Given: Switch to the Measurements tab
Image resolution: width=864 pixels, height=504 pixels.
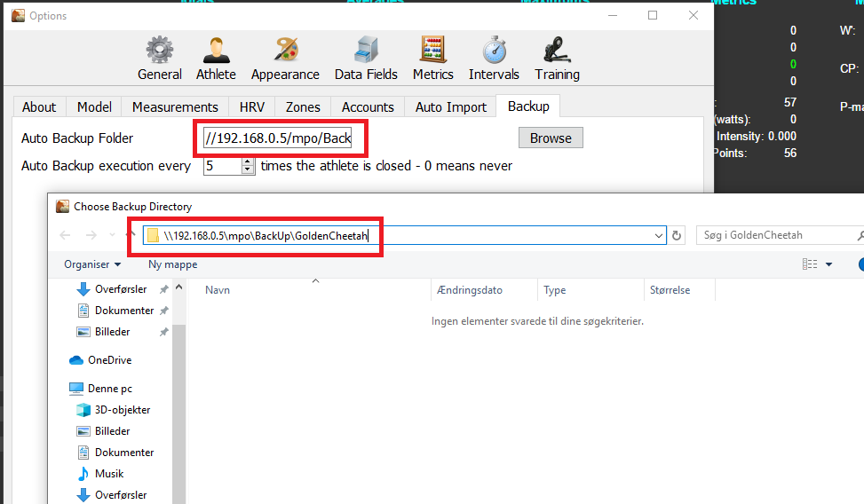Looking at the screenshot, I should pyautogui.click(x=175, y=106).
